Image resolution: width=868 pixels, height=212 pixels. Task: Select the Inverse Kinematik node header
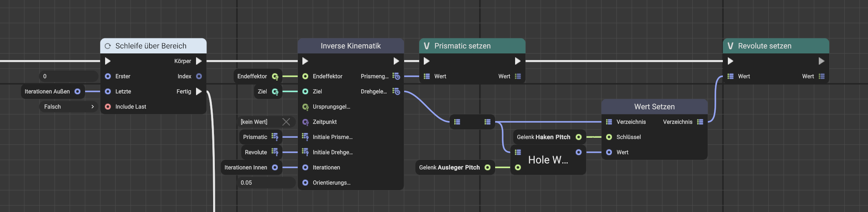pos(350,46)
